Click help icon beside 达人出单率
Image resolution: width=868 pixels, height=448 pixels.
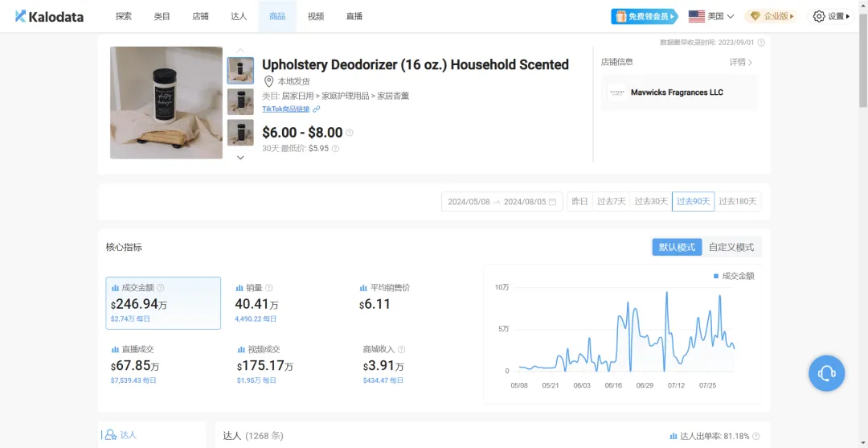[755, 437]
